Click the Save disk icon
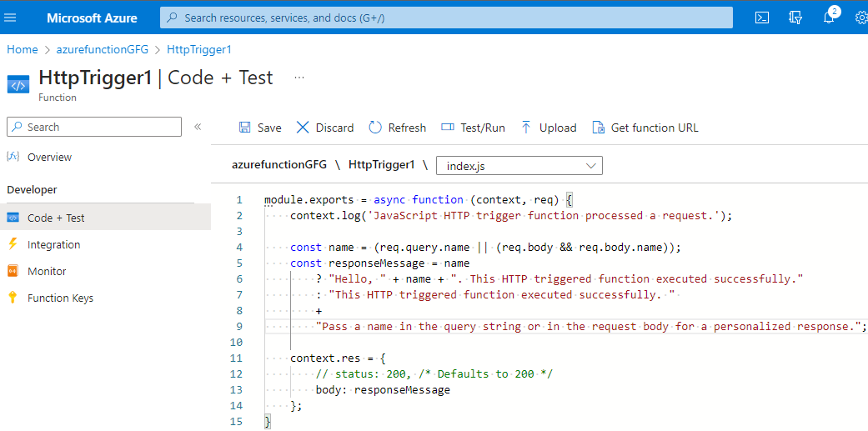Screen dimensions: 868x431 pyautogui.click(x=245, y=128)
